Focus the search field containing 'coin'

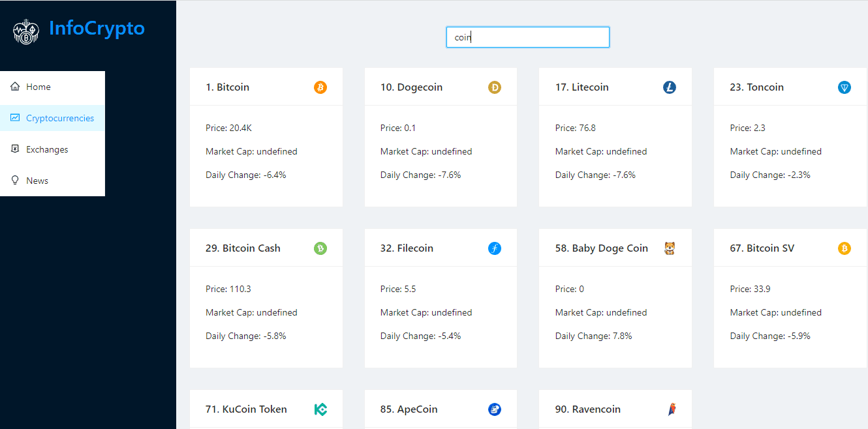[527, 37]
